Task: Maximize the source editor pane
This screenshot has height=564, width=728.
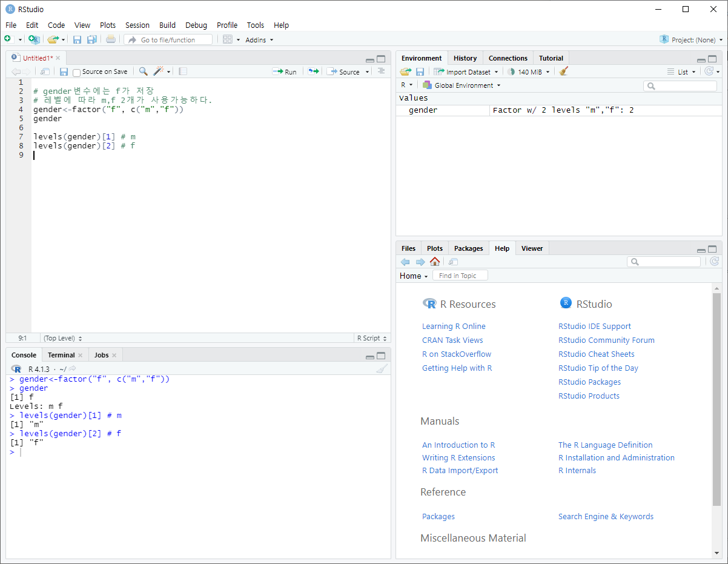Action: 381,59
